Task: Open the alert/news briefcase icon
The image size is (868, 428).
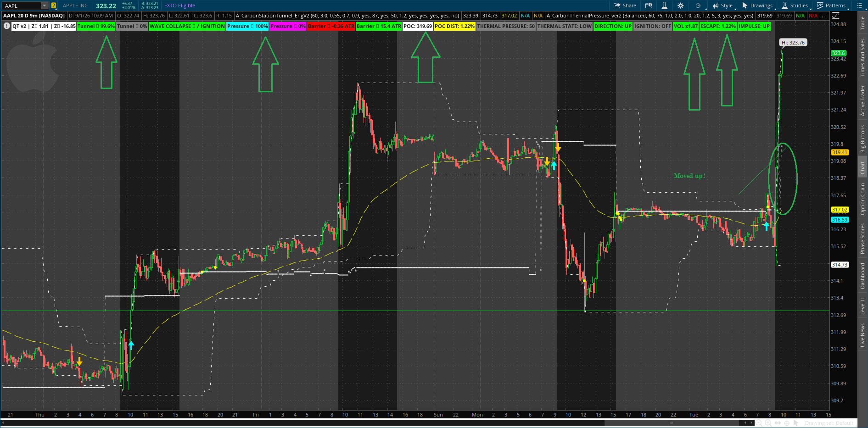Action: pyautogui.click(x=649, y=6)
